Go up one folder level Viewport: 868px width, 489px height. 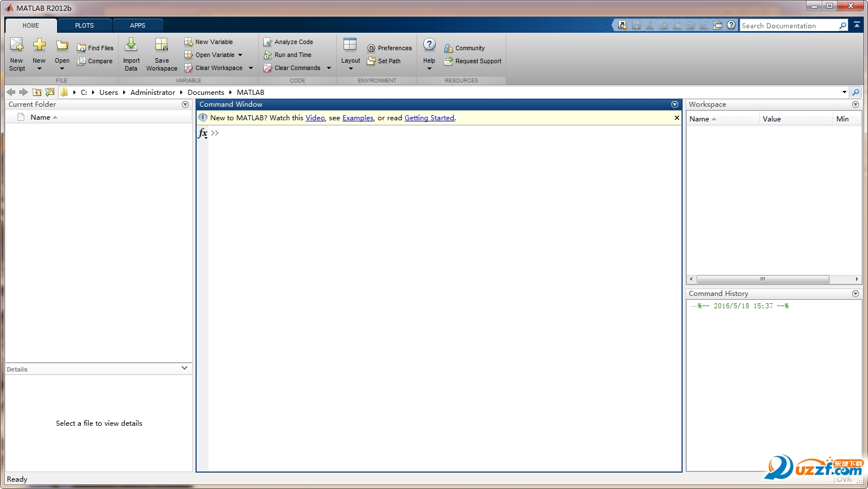point(37,92)
